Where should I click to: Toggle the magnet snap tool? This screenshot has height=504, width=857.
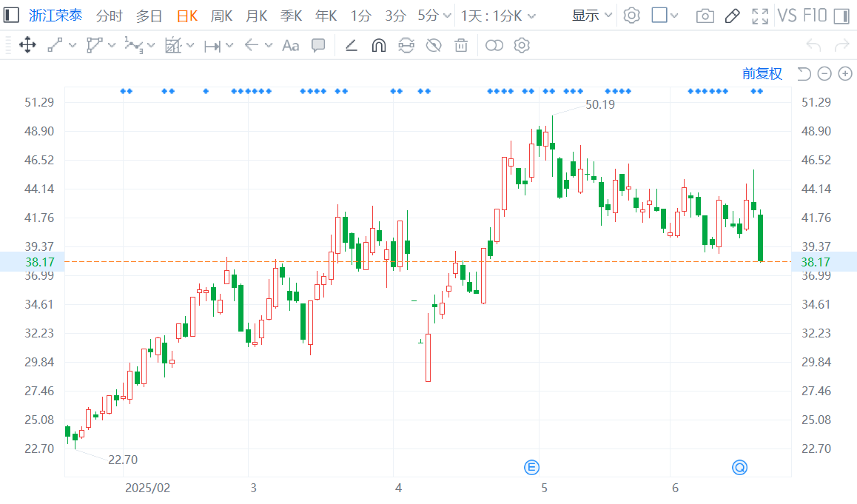pyautogui.click(x=379, y=45)
